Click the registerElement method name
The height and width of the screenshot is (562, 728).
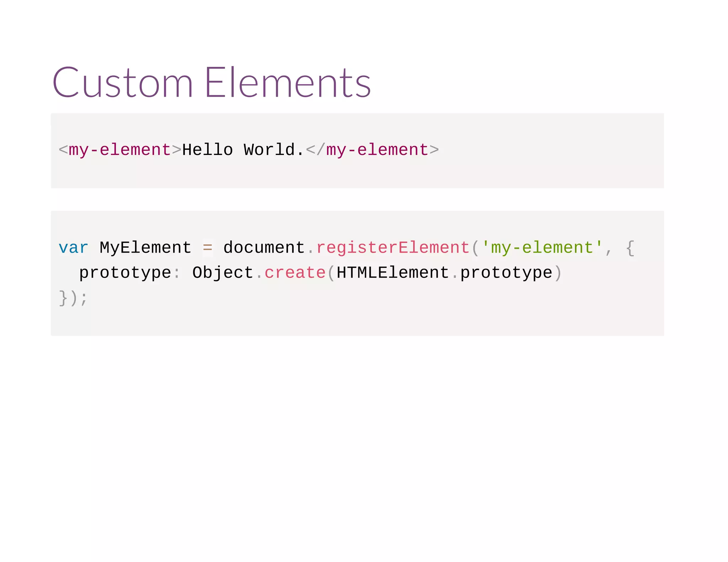point(393,248)
